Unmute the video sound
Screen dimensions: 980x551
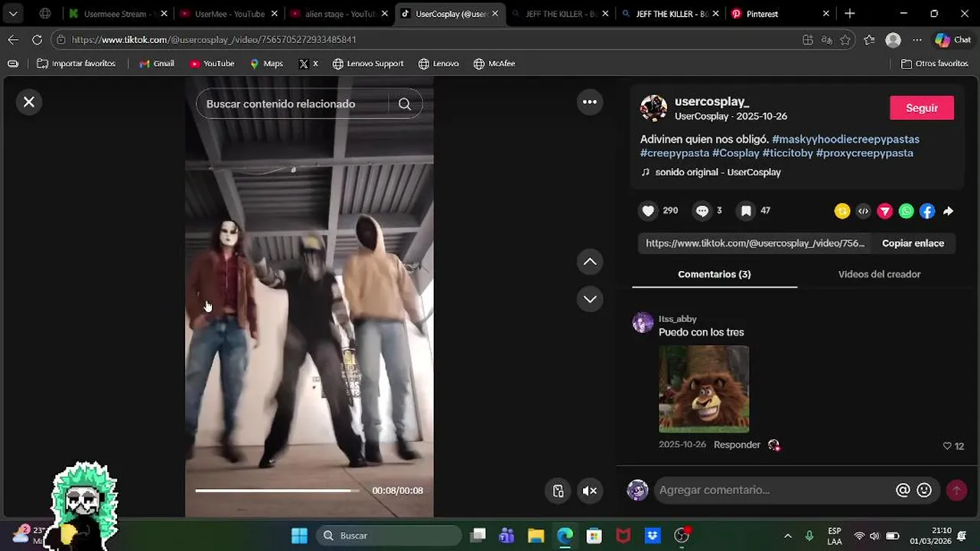590,491
